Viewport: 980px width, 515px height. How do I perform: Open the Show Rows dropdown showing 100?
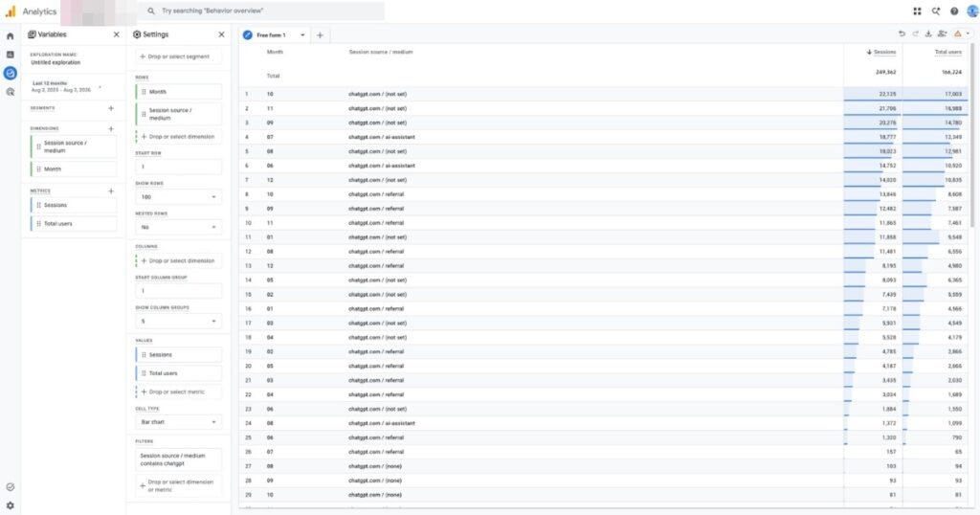pyautogui.click(x=179, y=197)
